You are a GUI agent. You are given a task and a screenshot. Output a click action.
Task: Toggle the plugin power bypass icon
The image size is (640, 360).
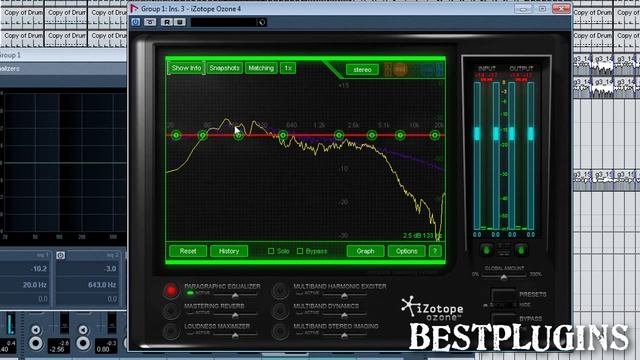[x=136, y=22]
